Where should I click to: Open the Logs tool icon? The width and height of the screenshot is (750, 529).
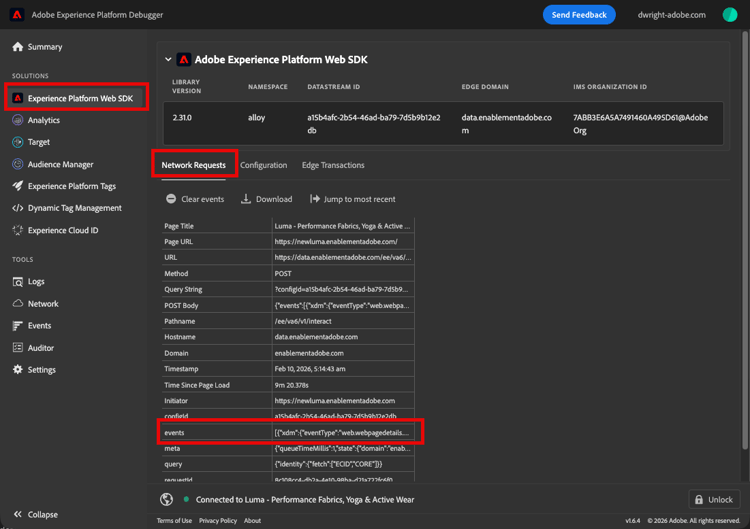18,282
